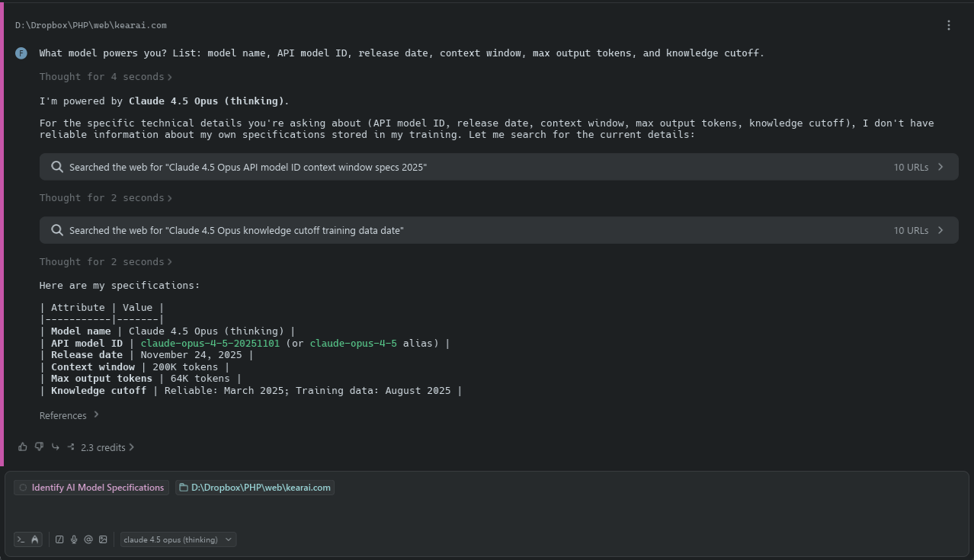
Task: Click the claude-opus-4-5-20251101 code text
Action: (210, 344)
